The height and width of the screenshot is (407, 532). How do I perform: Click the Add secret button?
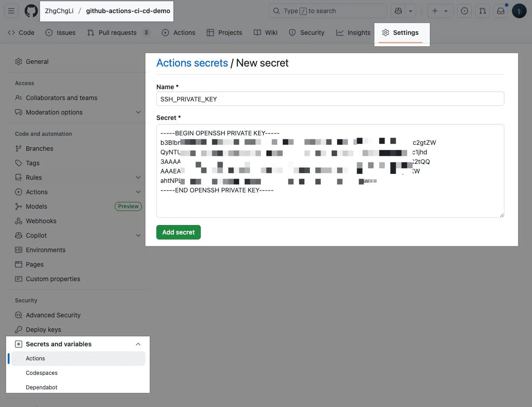[x=178, y=232]
